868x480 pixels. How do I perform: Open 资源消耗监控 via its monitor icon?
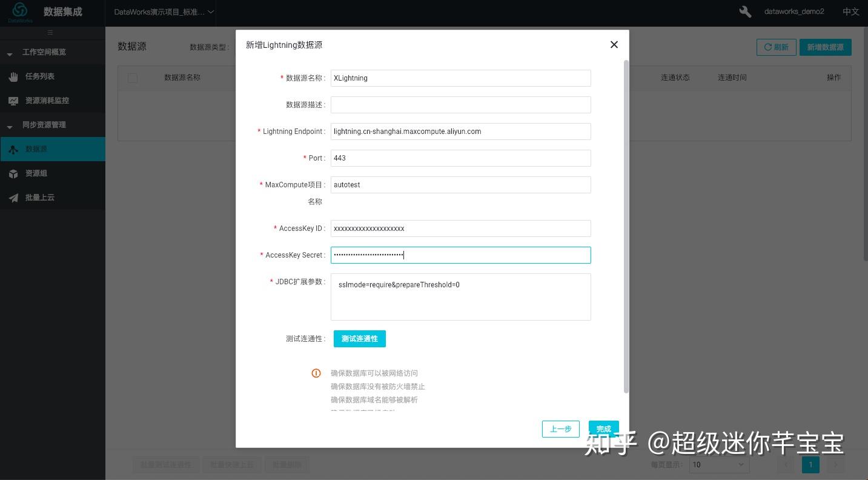point(13,100)
